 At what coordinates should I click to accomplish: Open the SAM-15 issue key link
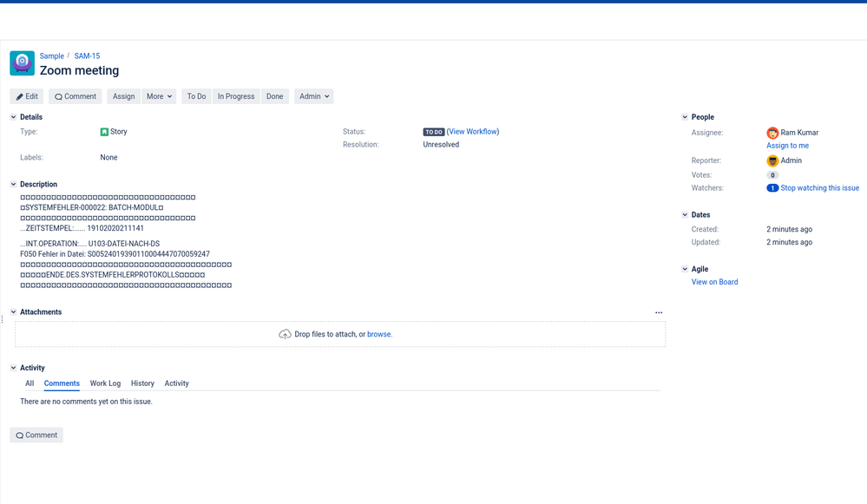click(x=88, y=56)
